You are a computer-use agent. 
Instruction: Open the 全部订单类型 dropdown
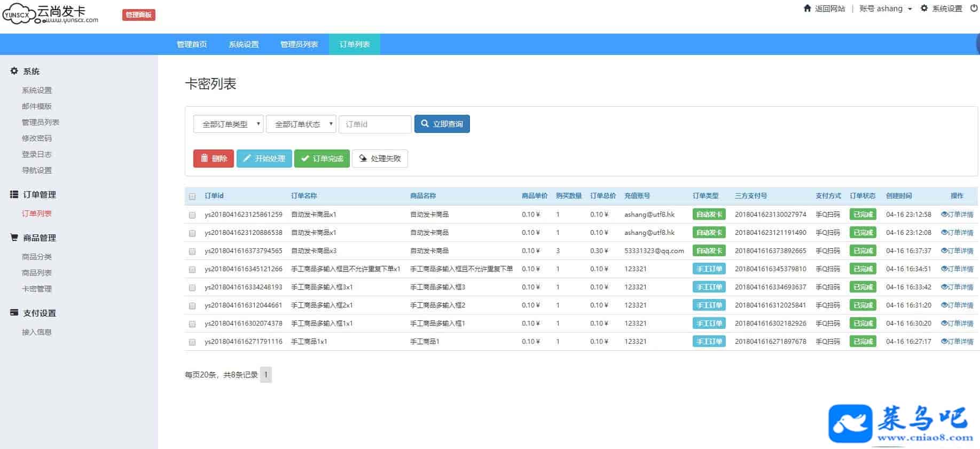click(x=228, y=124)
